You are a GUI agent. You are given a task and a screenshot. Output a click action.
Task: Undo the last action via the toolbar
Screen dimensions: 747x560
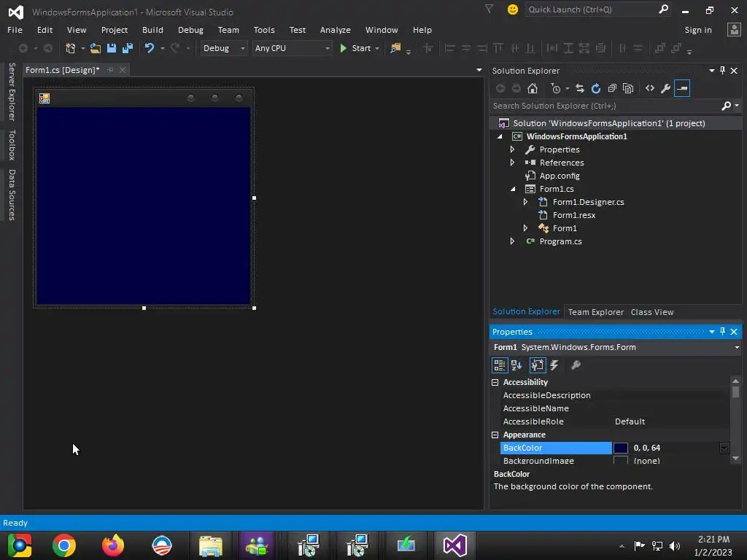coord(150,48)
